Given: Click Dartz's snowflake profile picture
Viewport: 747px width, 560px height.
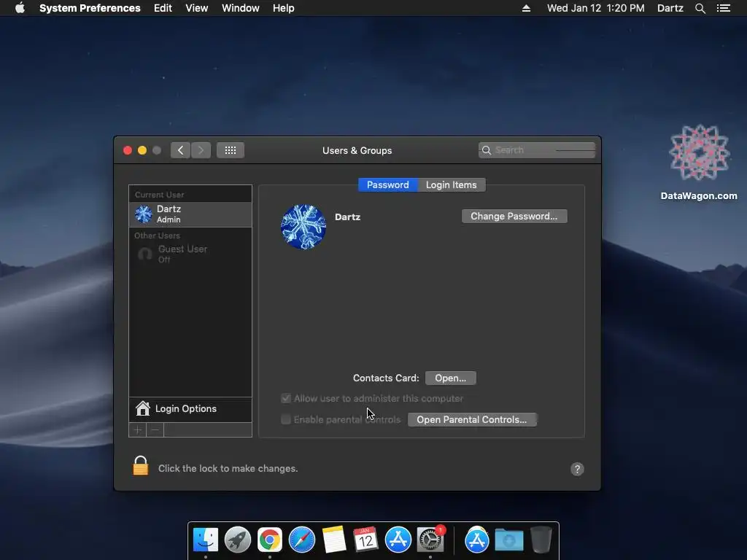Looking at the screenshot, I should pos(303,227).
